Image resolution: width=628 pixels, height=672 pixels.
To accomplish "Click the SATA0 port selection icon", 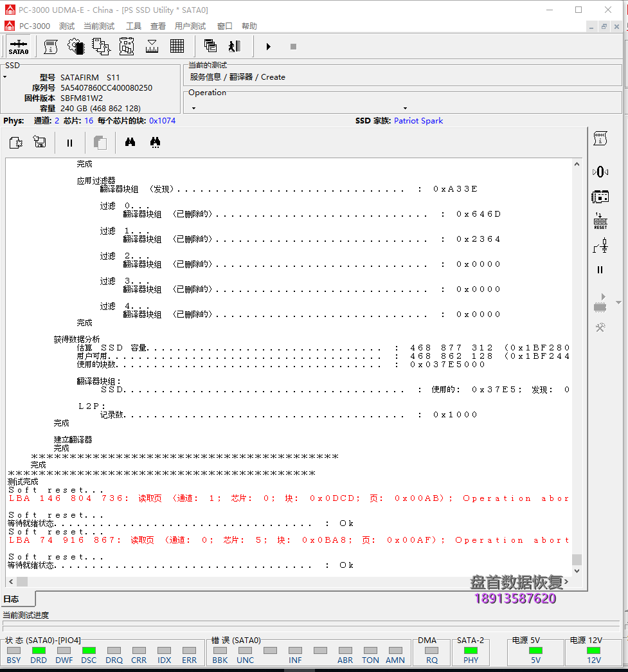I will tap(19, 47).
